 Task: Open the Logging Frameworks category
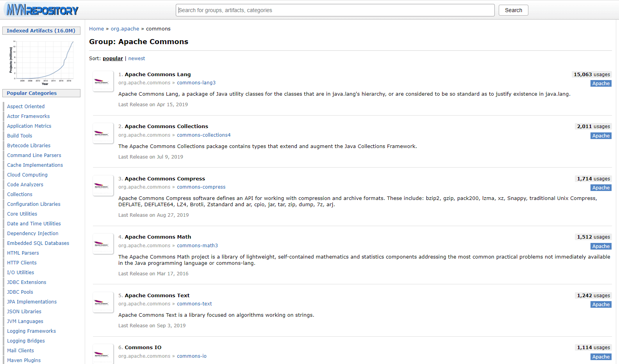click(31, 331)
